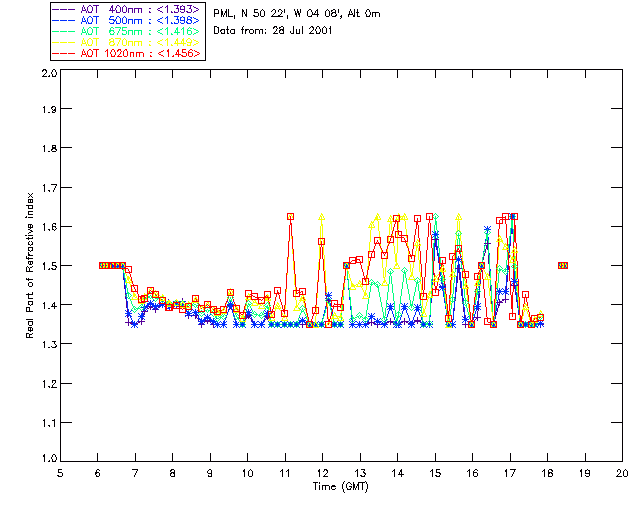Click the x-axis tick label '20'
Image resolution: width=640 pixels, height=512 pixels.
[622, 473]
